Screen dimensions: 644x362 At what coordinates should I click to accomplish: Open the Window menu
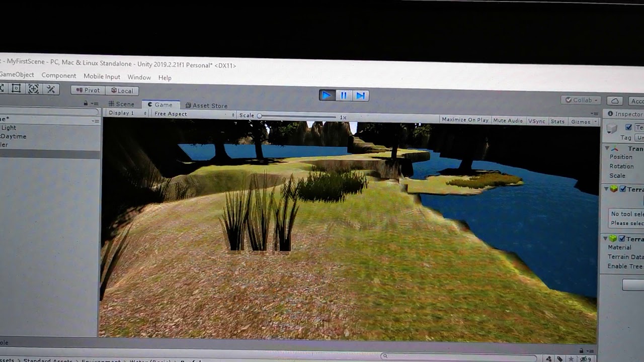click(x=139, y=77)
